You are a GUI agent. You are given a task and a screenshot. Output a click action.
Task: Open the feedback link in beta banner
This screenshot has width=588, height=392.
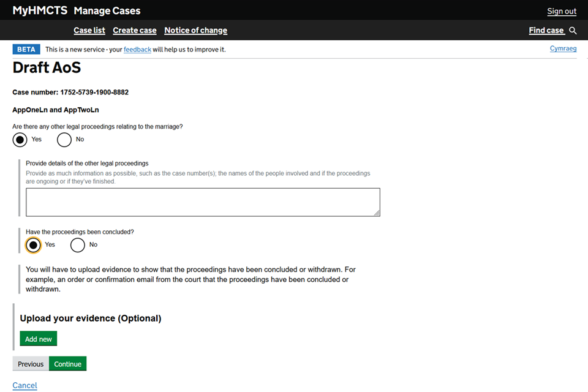(137, 49)
